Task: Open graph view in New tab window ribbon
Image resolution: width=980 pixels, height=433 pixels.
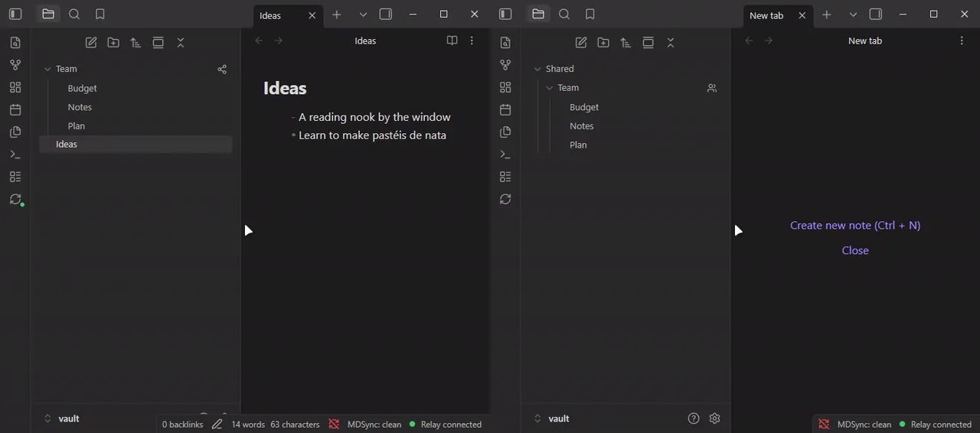Action: pyautogui.click(x=505, y=65)
